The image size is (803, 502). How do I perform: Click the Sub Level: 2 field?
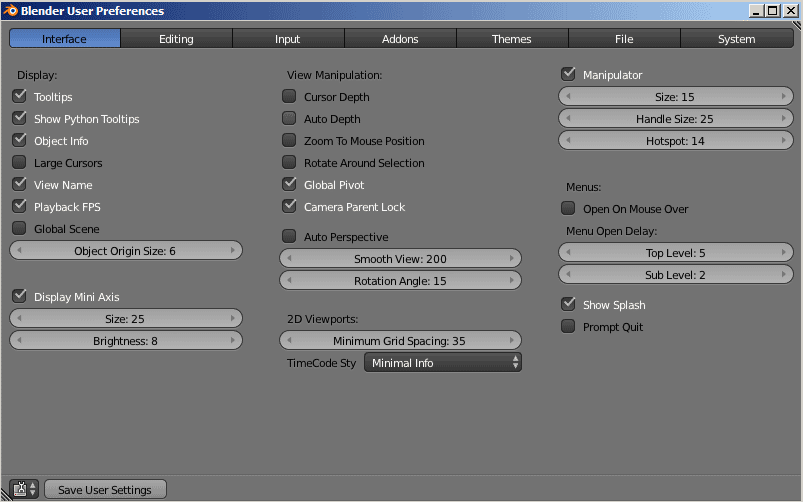[676, 275]
